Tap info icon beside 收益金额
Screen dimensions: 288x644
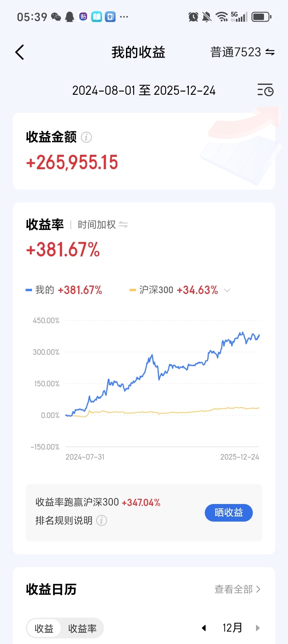pos(86,137)
